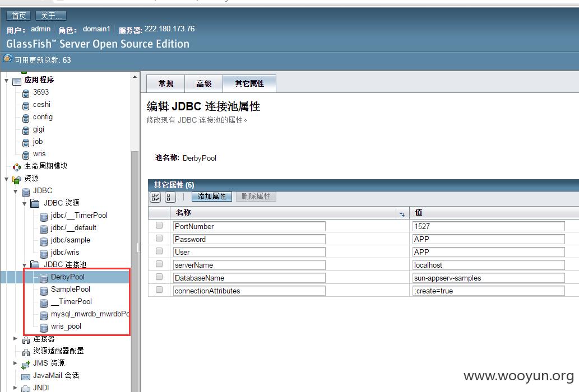Check the PortNumber row checkbox
This screenshot has height=392, width=579.
(x=159, y=225)
